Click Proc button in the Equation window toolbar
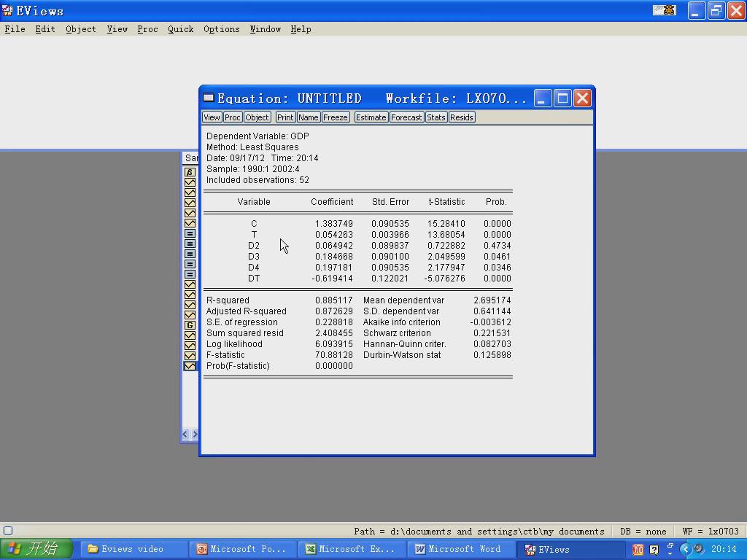The image size is (747, 560). (233, 117)
